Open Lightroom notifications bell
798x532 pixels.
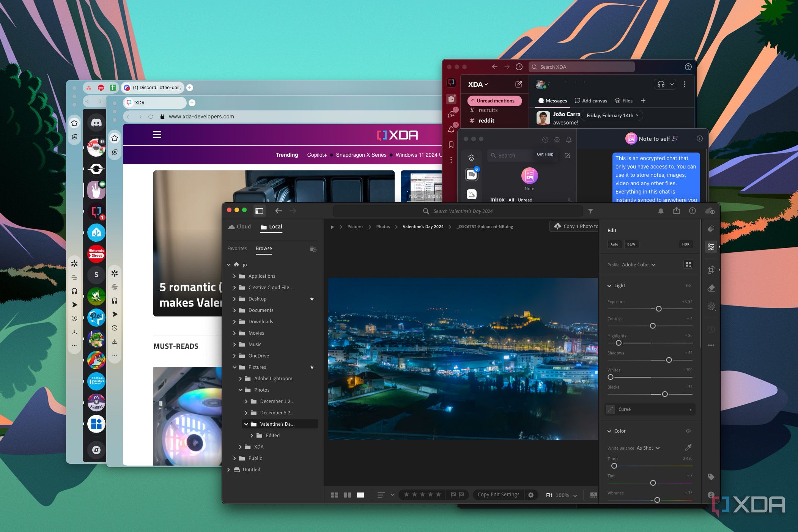[x=661, y=211]
